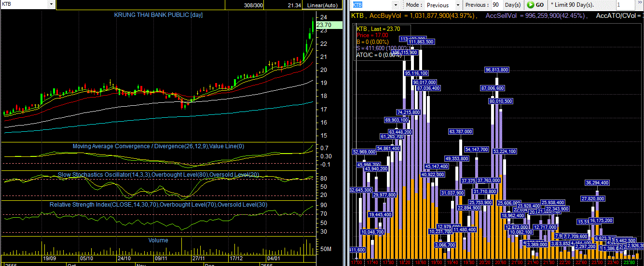The image size is (644, 266).
Task: Click the Slow Stochastics Oscillator title label
Action: [159, 174]
